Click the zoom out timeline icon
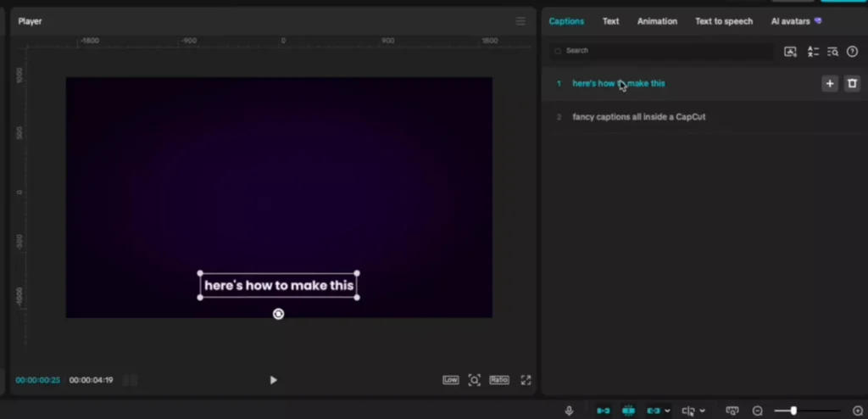Viewport: 868px width, 419px height. coord(757,411)
